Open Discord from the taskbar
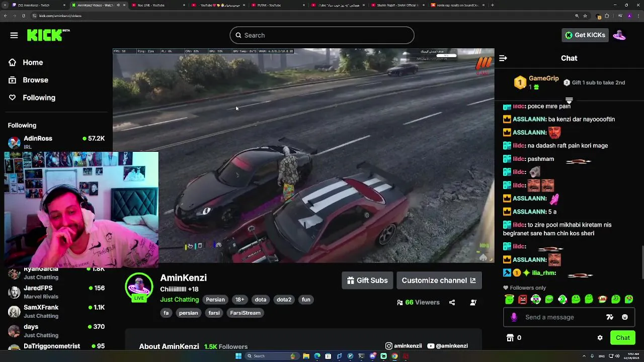The width and height of the screenshot is (644, 362). coord(372,356)
